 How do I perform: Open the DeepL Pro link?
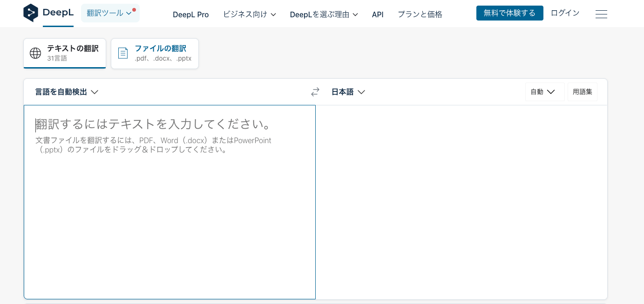[190, 14]
